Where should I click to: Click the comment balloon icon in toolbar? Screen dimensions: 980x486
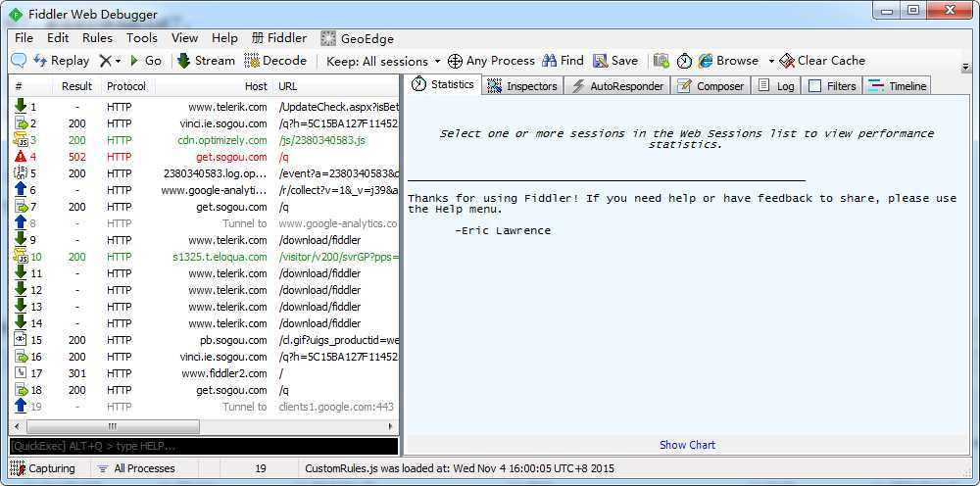[x=19, y=61]
